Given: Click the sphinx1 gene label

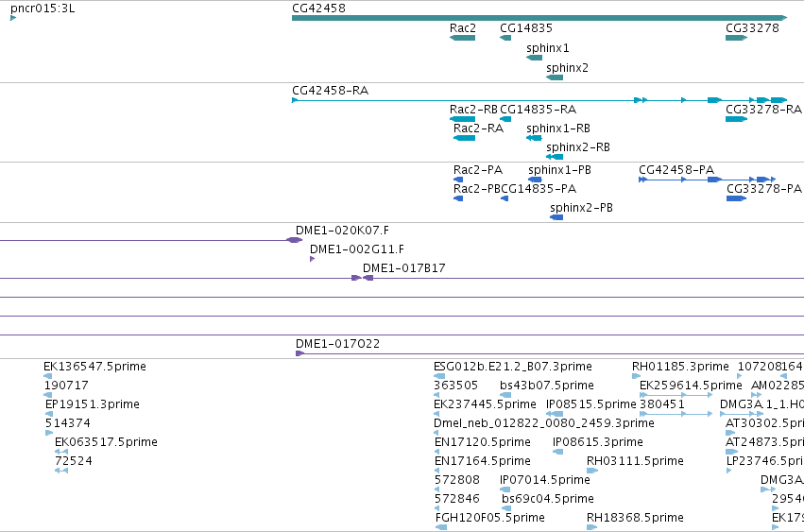Looking at the screenshot, I should pos(548,48).
